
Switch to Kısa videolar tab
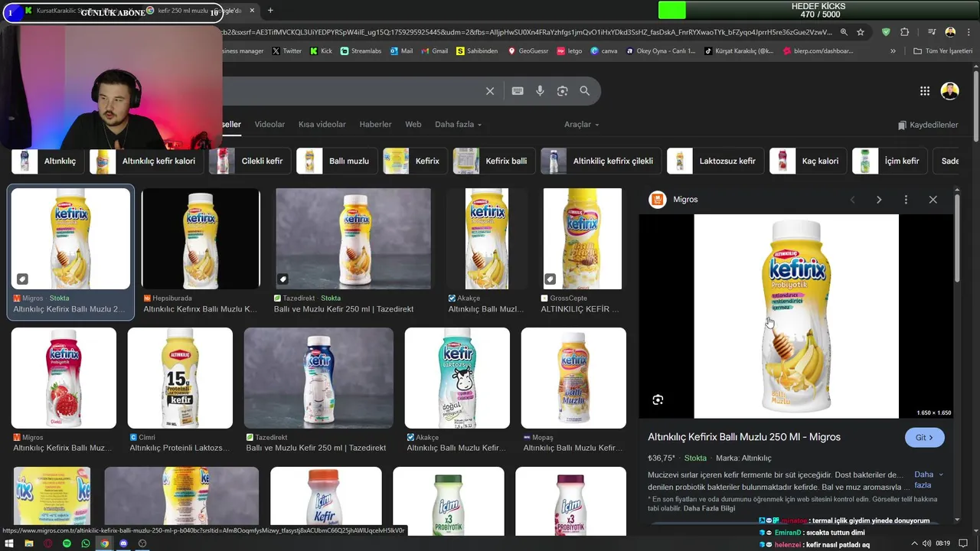(322, 124)
